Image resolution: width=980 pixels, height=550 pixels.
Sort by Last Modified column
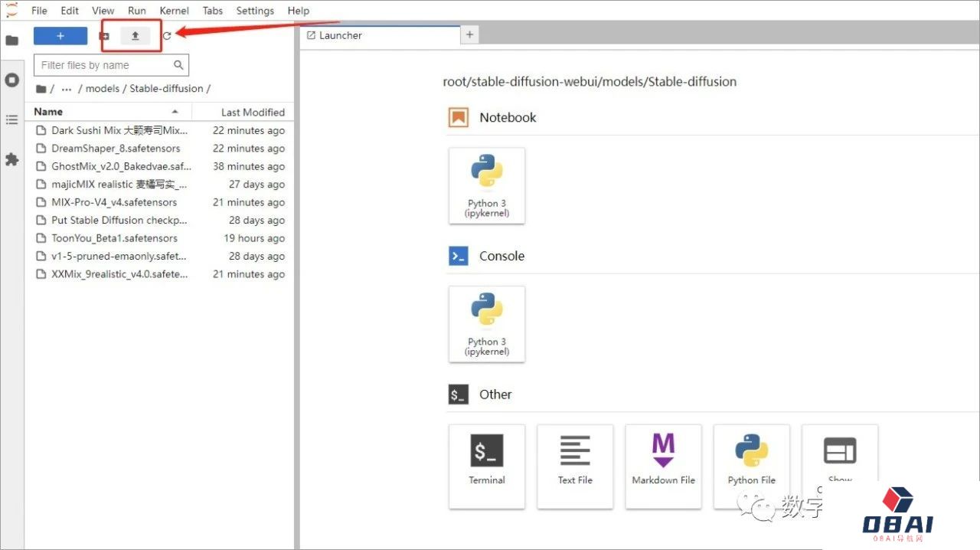click(253, 112)
